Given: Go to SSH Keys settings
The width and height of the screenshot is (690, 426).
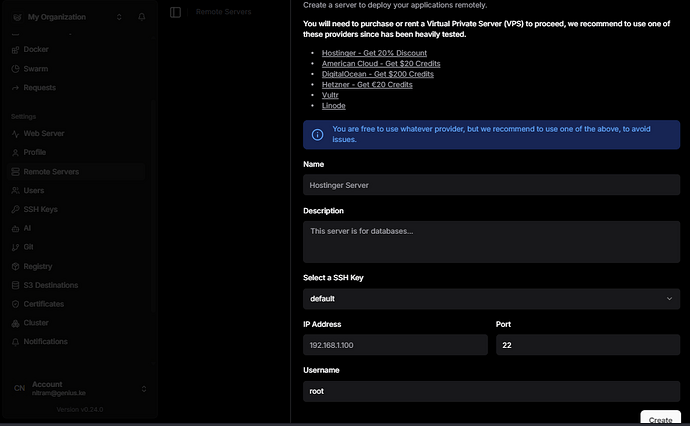Looking at the screenshot, I should click(x=41, y=209).
